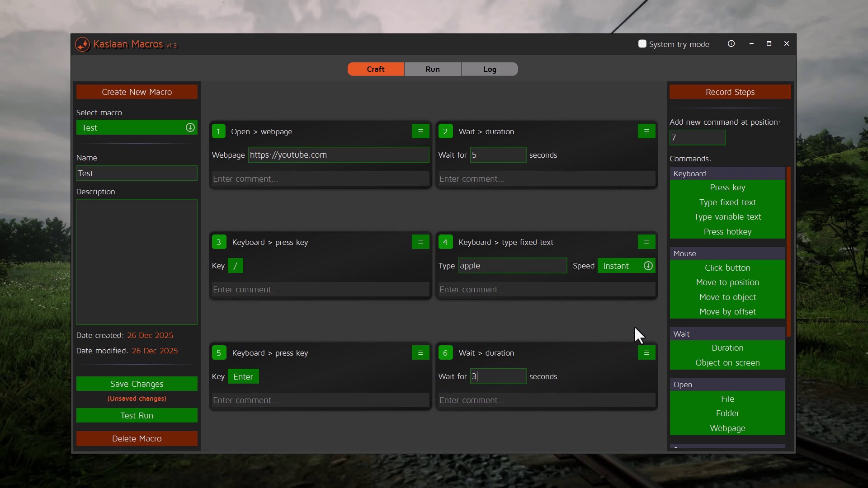Click the commands list scrollbar
868x488 pixels.
click(788, 251)
